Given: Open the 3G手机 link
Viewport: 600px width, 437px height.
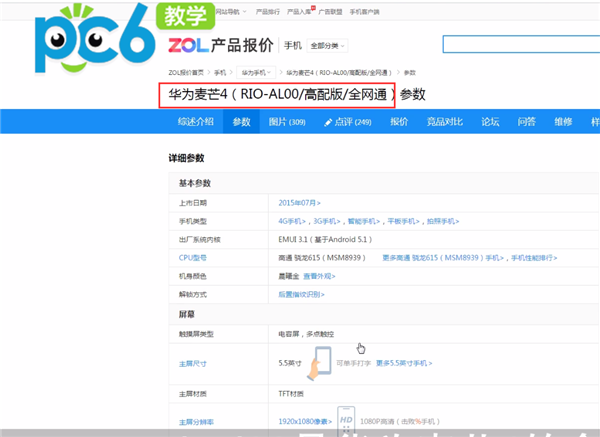Looking at the screenshot, I should [327, 222].
